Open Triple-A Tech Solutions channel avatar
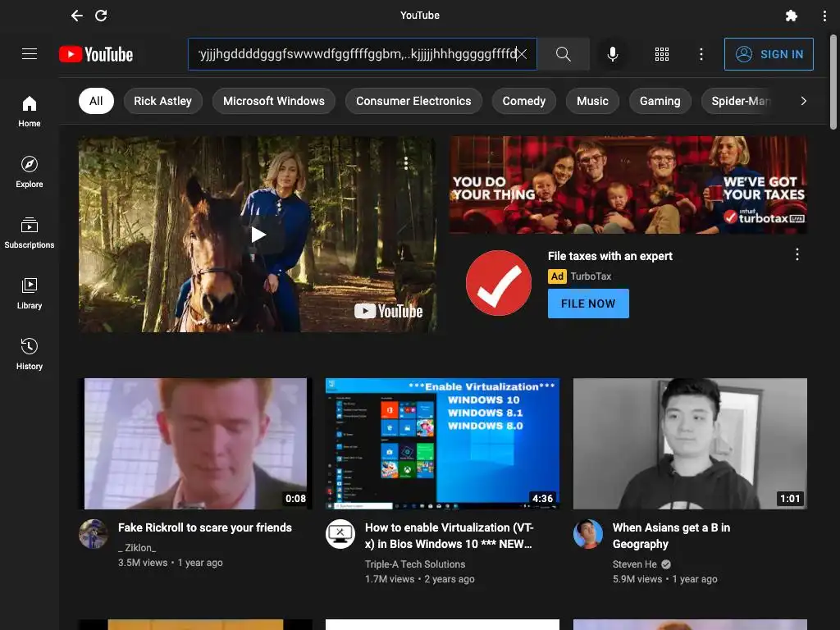The height and width of the screenshot is (630, 840). 340,534
